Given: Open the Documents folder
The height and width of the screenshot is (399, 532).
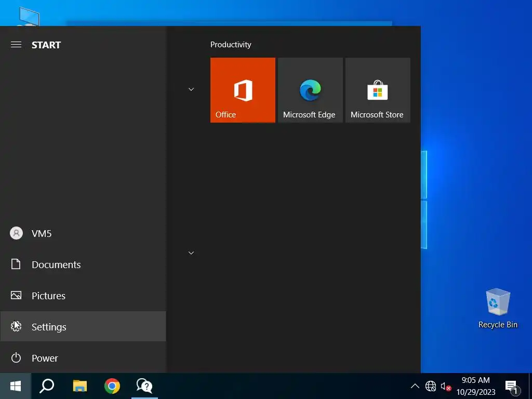Looking at the screenshot, I should coord(83,264).
